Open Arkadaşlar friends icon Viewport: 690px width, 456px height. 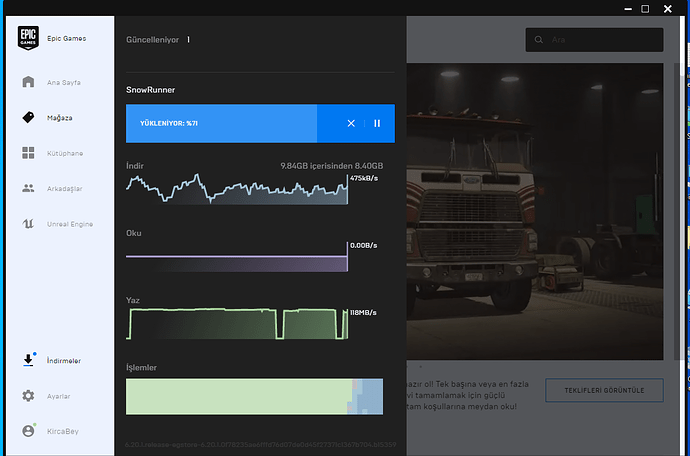[x=28, y=188]
